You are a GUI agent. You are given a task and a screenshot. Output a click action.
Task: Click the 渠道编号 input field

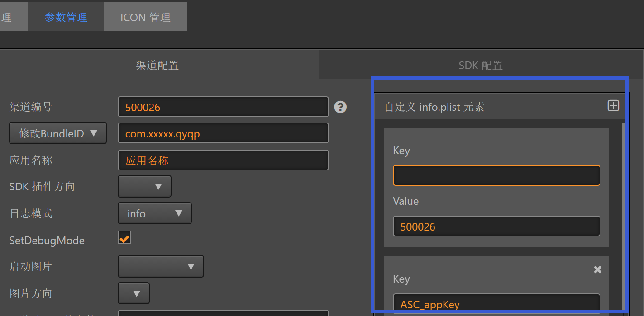tap(223, 107)
